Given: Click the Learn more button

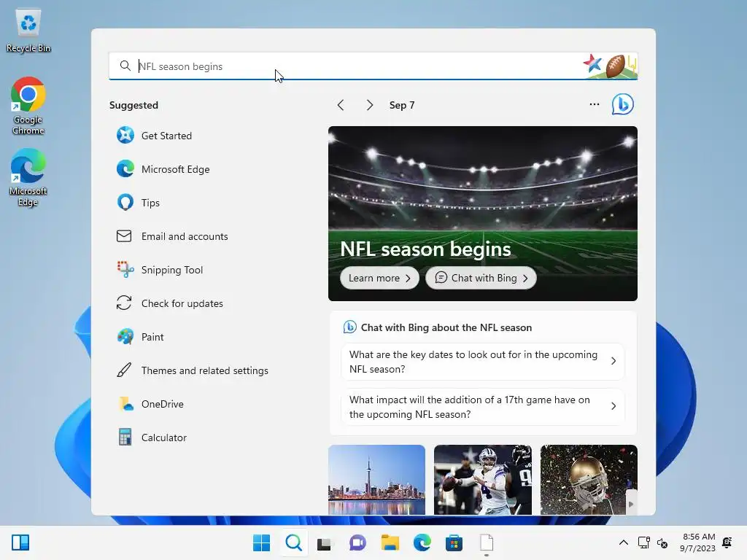Looking at the screenshot, I should coord(379,278).
